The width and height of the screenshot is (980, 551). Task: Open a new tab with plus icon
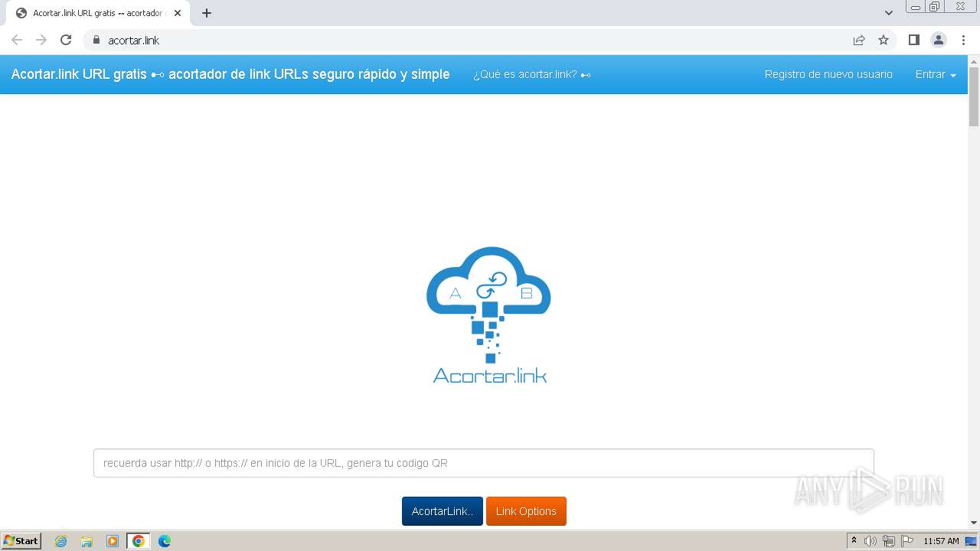pyautogui.click(x=207, y=13)
